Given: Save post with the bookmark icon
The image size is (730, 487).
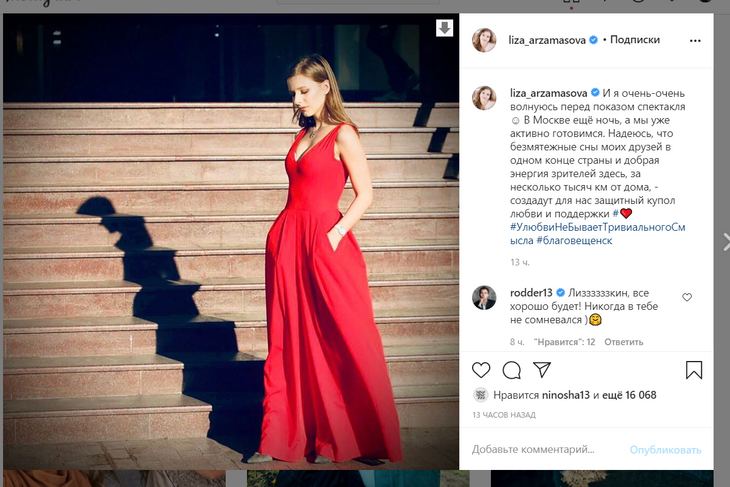Looking at the screenshot, I should 694,370.
